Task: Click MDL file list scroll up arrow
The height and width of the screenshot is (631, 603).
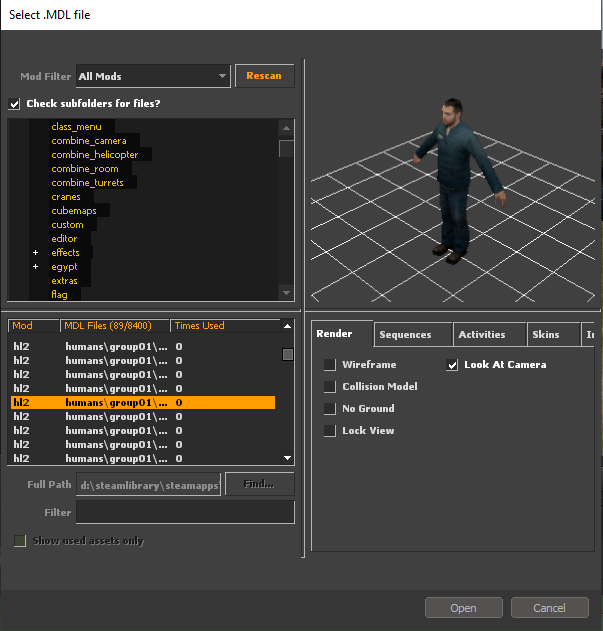Action: pos(287,326)
